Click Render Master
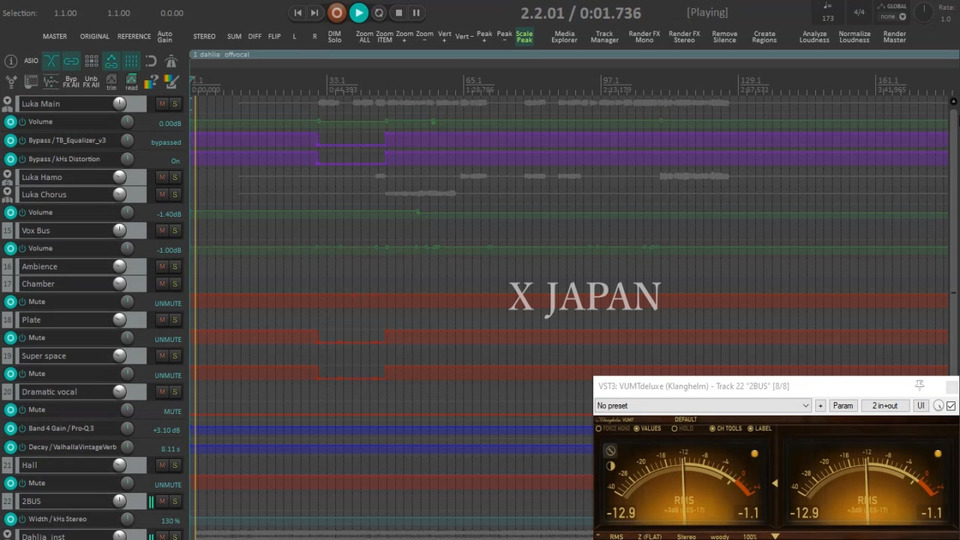Image resolution: width=960 pixels, height=540 pixels. point(894,37)
